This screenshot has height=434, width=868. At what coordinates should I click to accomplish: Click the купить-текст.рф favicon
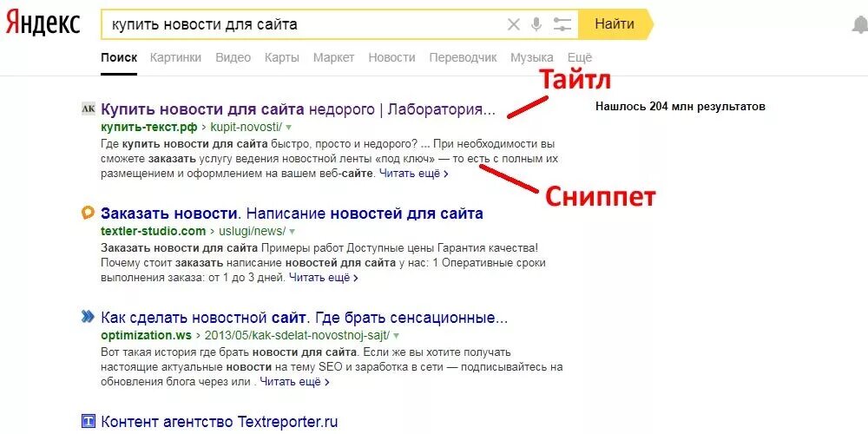click(x=88, y=108)
